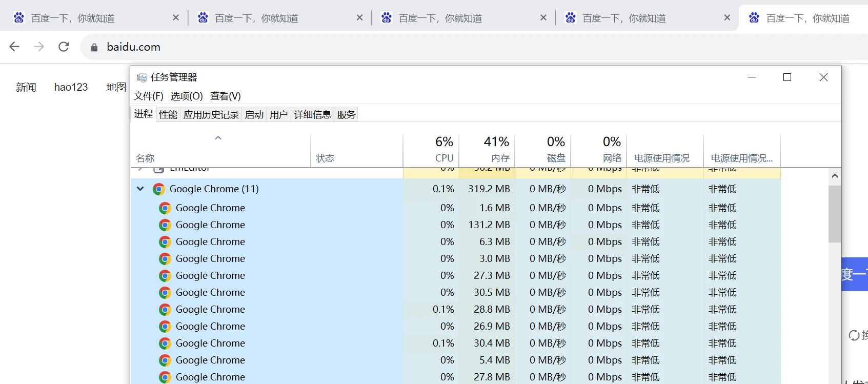This screenshot has height=384, width=868.
Task: Select the 进程 tab
Action: click(144, 114)
